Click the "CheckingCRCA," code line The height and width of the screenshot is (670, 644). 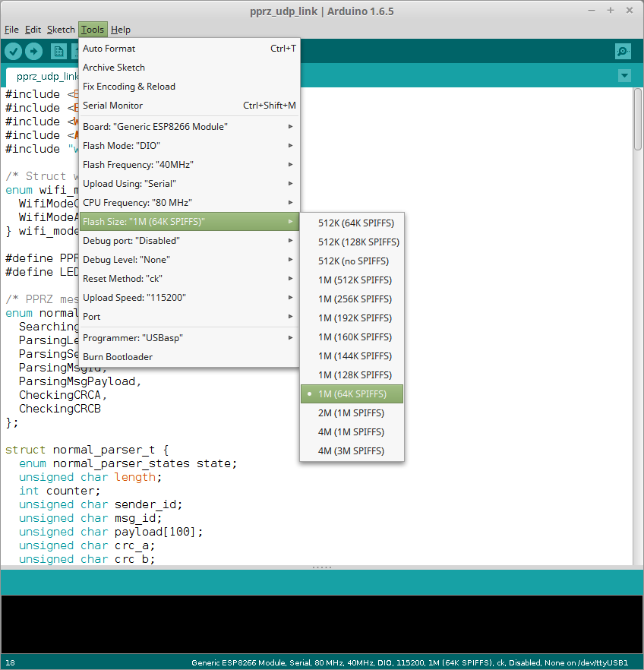pyautogui.click(x=63, y=395)
